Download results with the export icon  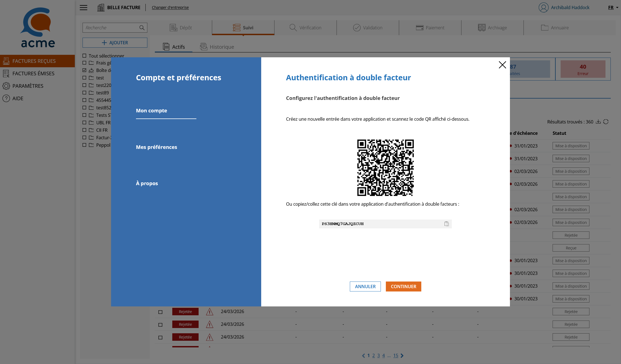pos(598,122)
